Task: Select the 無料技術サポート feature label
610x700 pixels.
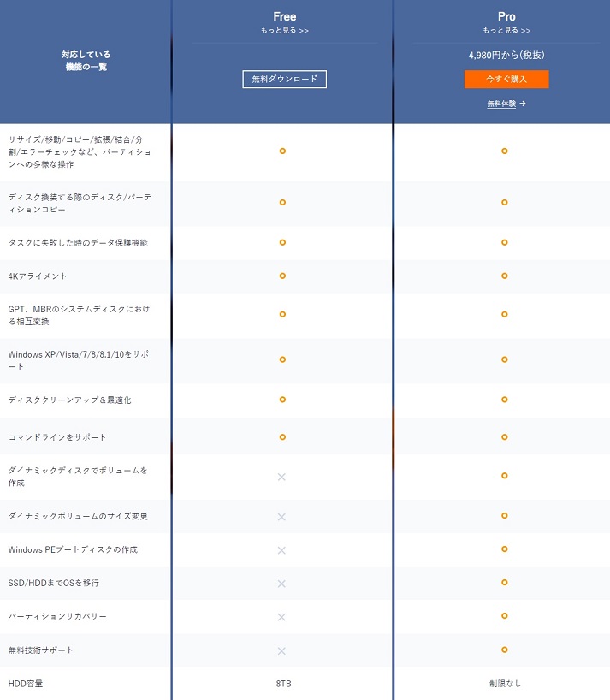Action: [x=40, y=650]
